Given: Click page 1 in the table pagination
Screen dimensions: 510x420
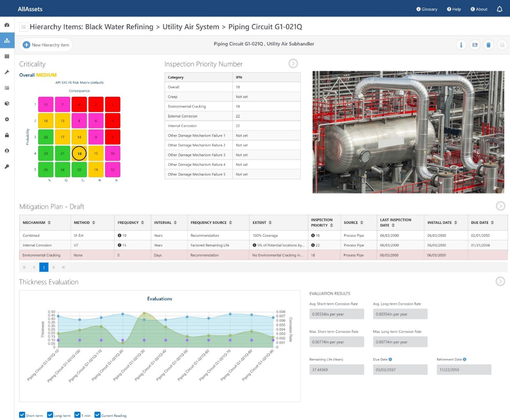Looking at the screenshot, I should (x=44, y=267).
